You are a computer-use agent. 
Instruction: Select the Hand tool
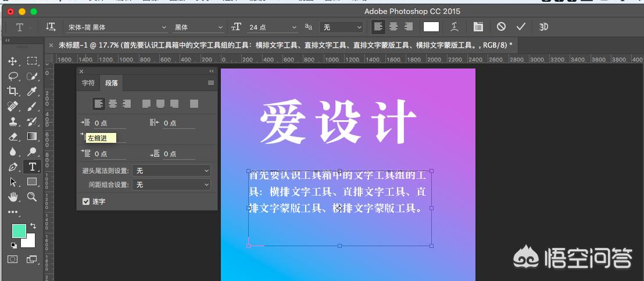pos(13,197)
